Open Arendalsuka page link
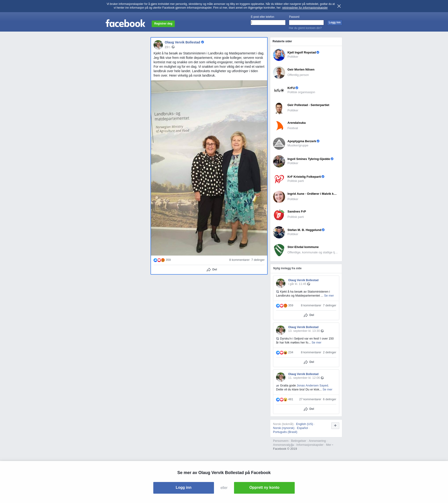 pyautogui.click(x=296, y=123)
